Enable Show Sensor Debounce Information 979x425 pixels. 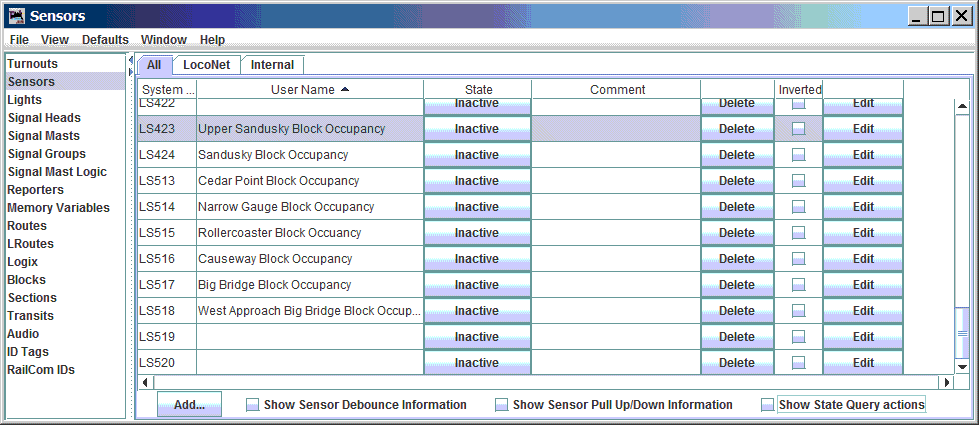[x=253, y=405]
